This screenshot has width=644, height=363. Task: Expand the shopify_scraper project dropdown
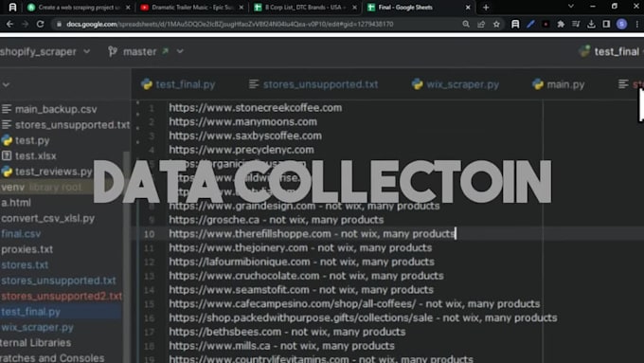click(x=44, y=52)
